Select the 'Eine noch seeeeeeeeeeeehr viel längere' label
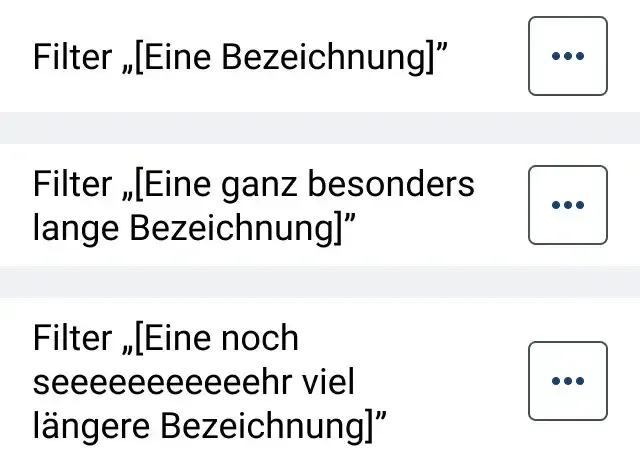Viewport: 640px width, 464px height. coord(209,382)
